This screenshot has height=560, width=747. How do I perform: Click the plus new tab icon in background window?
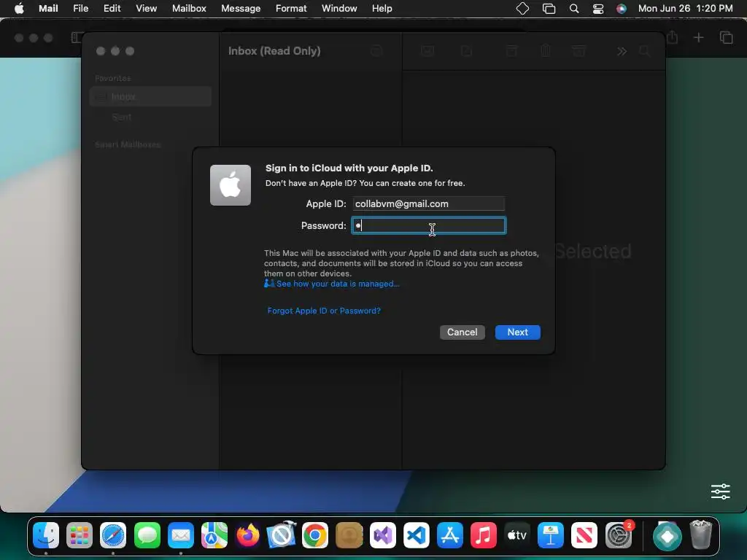[698, 37]
